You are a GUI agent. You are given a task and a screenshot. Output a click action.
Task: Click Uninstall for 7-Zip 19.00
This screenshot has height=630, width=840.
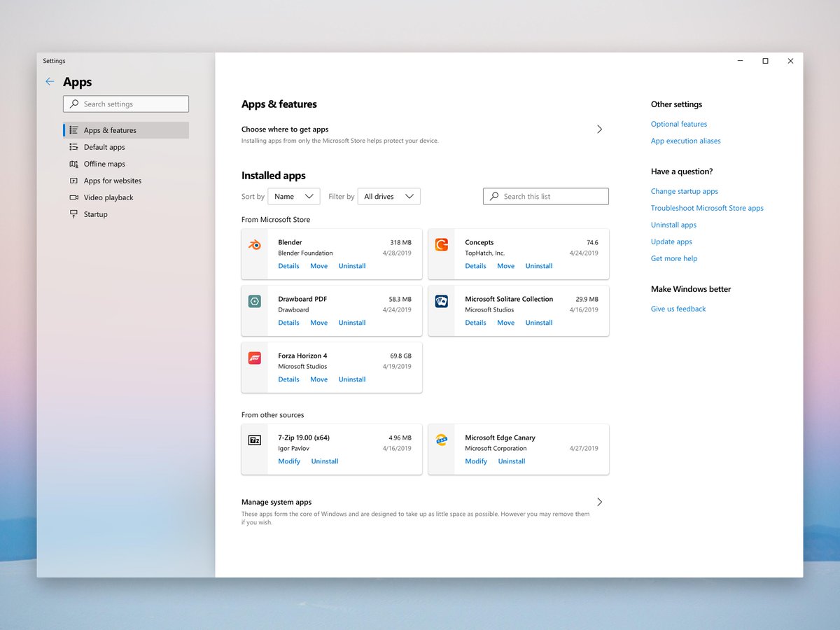(x=325, y=461)
